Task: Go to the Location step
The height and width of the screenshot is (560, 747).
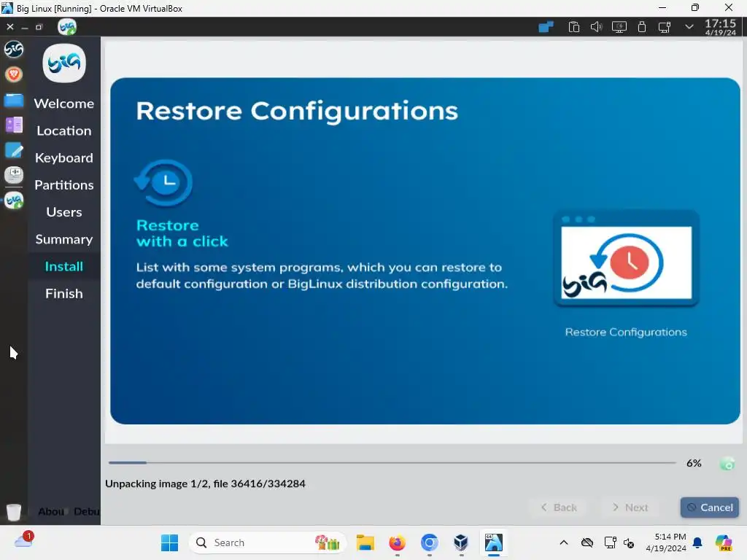Action: tap(64, 131)
